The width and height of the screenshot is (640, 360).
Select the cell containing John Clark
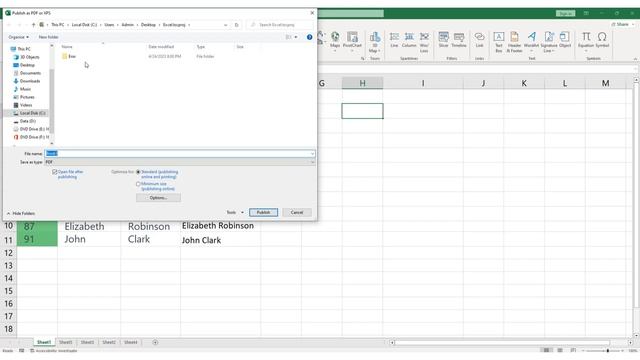220,240
